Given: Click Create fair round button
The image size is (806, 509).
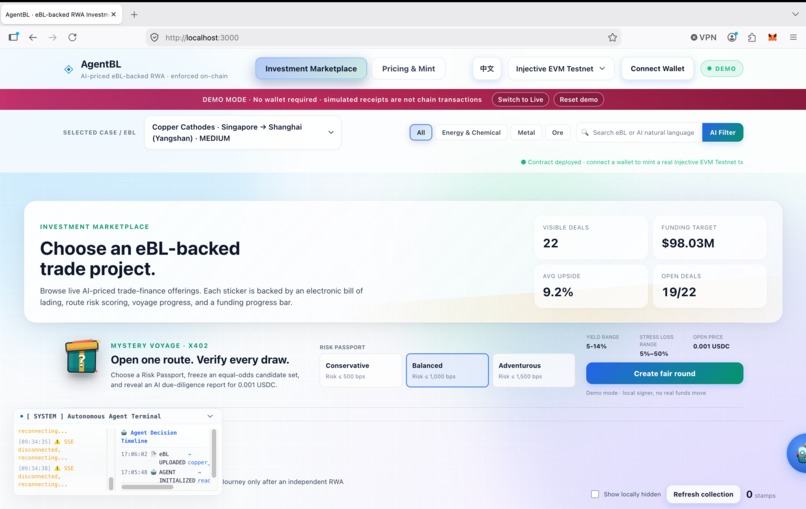Looking at the screenshot, I should (665, 373).
